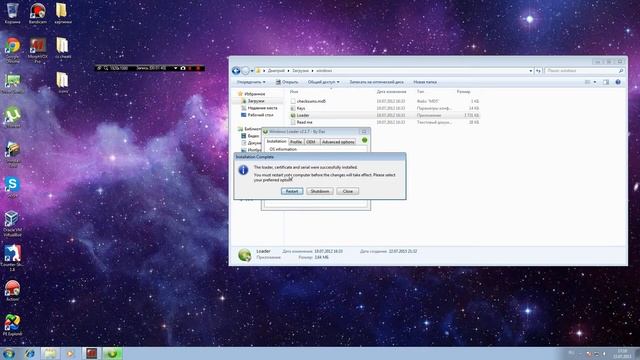Image resolution: width=640 pixels, height=360 pixels.
Task: Select the картинки folder on desktop
Action: click(x=63, y=13)
